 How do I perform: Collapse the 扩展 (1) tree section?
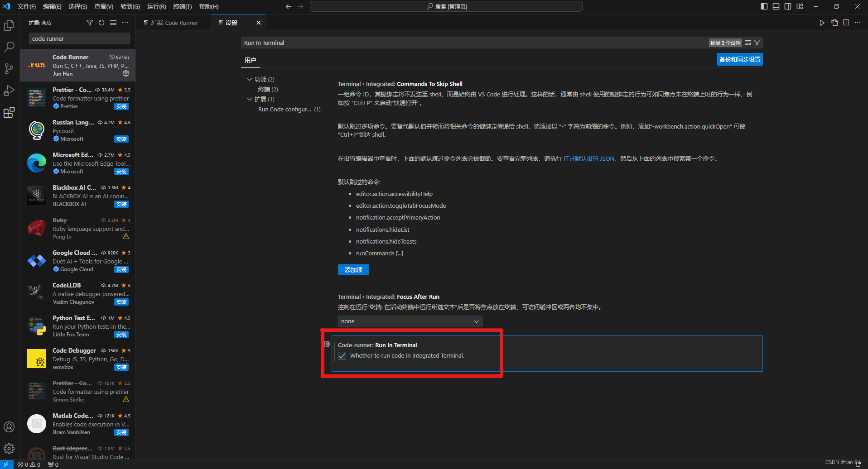tap(250, 99)
